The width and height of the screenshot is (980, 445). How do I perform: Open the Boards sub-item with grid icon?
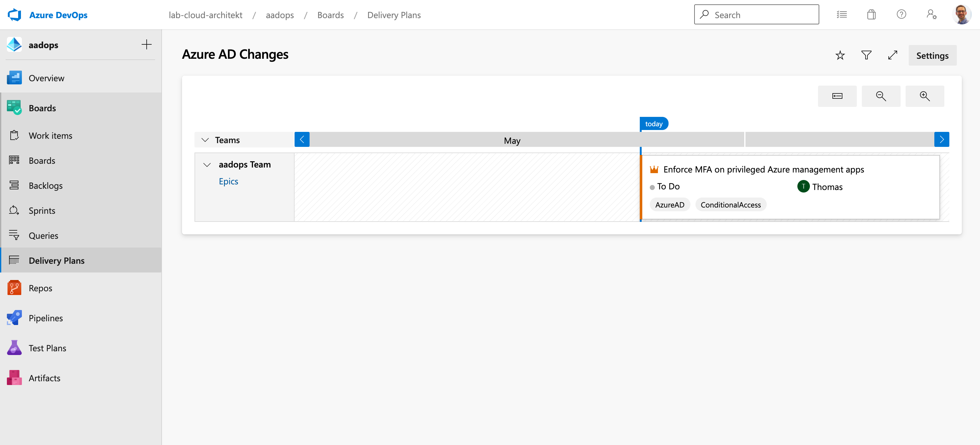[81, 161]
